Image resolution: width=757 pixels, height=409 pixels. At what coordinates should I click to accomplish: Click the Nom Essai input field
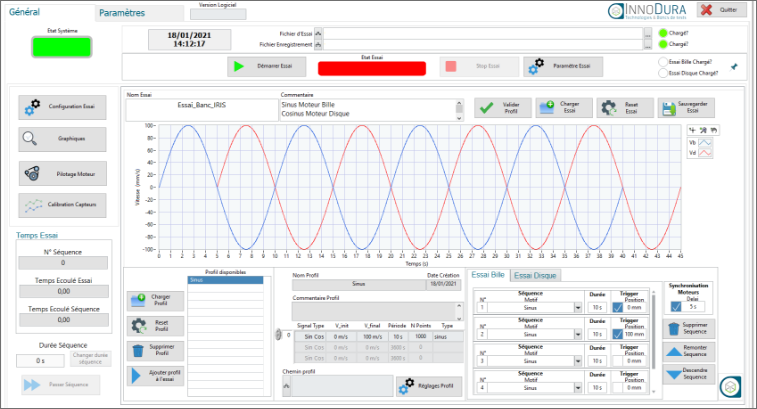[201, 110]
